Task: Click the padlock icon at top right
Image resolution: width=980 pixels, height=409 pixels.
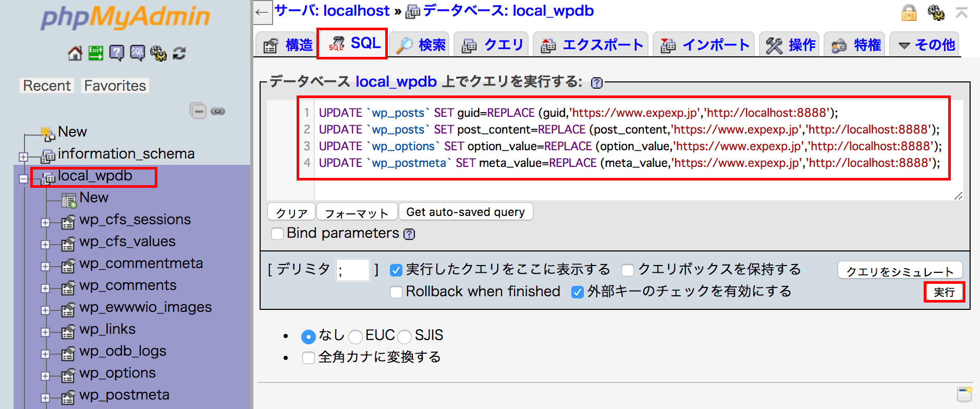Action: coord(909,13)
